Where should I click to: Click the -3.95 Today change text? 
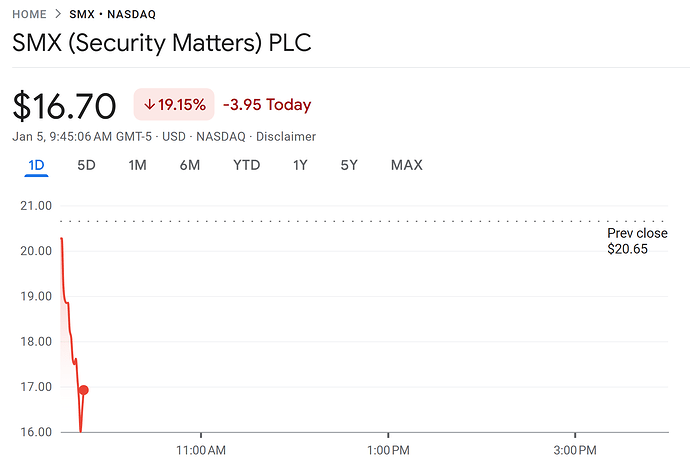267,105
